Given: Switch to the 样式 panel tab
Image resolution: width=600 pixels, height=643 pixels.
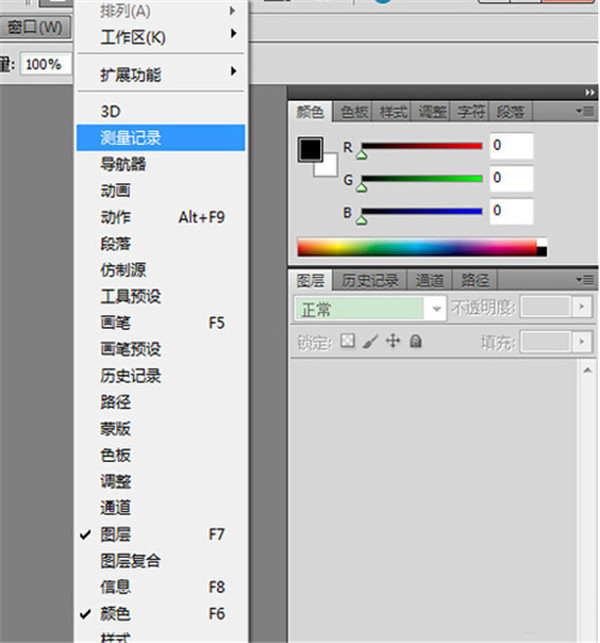Looking at the screenshot, I should pos(393,112).
